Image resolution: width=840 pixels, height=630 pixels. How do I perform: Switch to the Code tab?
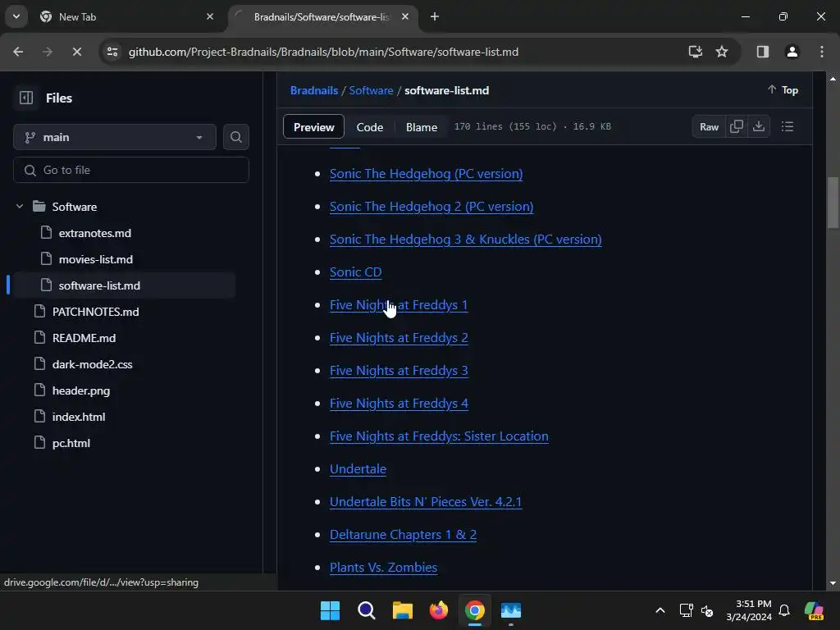[370, 127]
